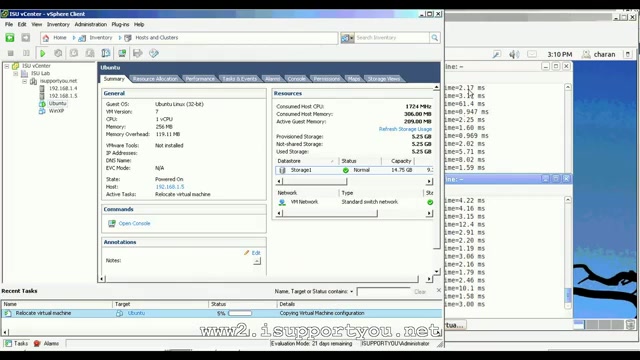Click the Open Console link
This screenshot has height=360, width=640.
(134, 223)
